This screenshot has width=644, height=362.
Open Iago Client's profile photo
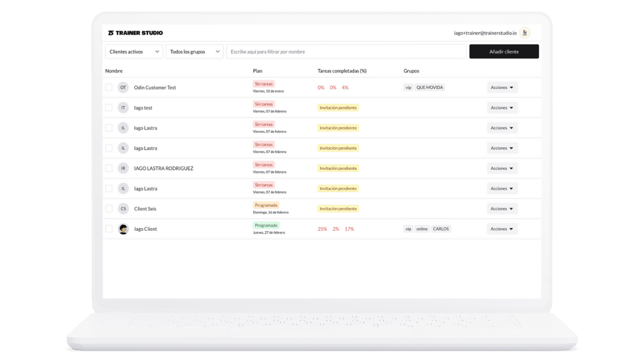click(x=123, y=228)
